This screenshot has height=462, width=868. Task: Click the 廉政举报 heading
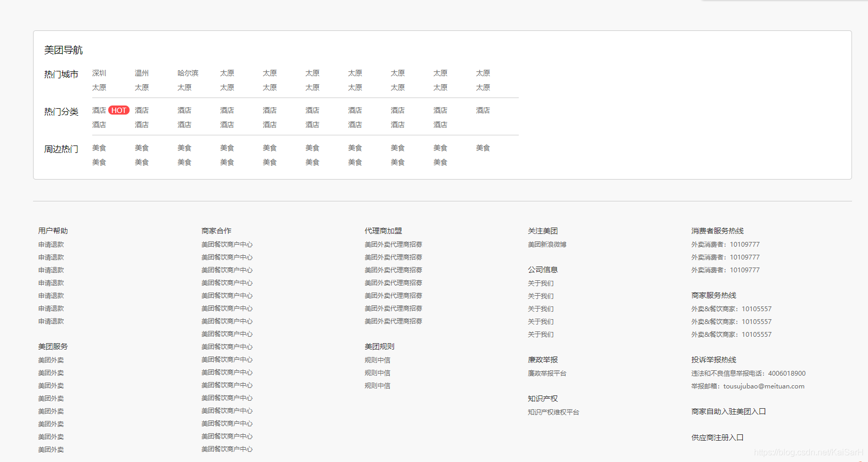click(x=543, y=360)
